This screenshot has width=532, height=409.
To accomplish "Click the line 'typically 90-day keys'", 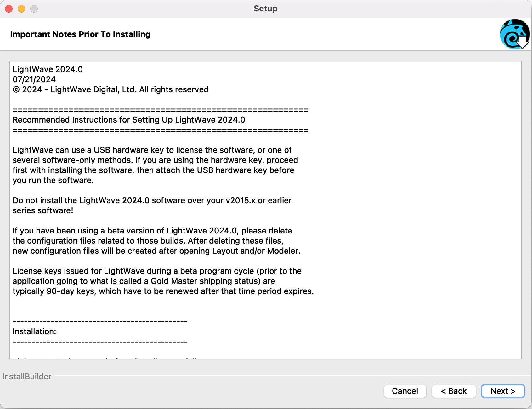I will coord(163,291).
